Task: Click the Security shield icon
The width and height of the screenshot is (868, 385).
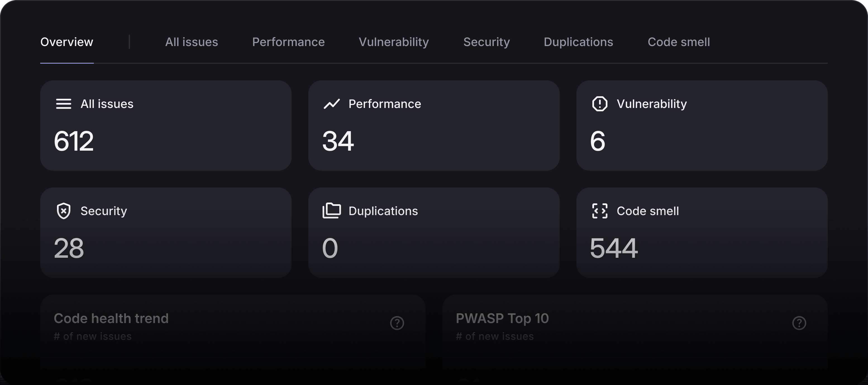Action: pyautogui.click(x=64, y=211)
